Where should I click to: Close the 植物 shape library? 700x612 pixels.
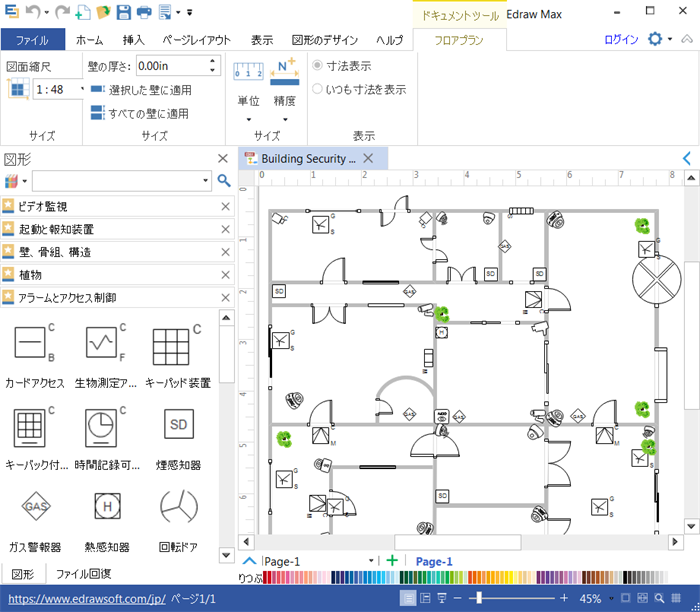(x=225, y=275)
